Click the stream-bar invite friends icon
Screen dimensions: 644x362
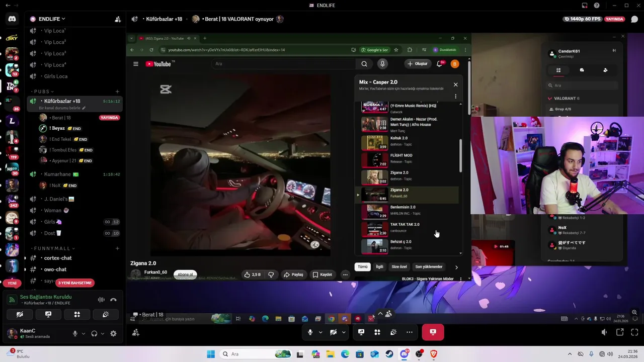[x=136, y=332]
